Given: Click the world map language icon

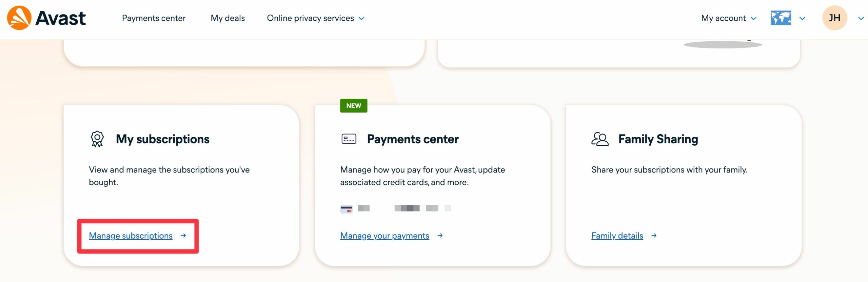Looking at the screenshot, I should 781,18.
